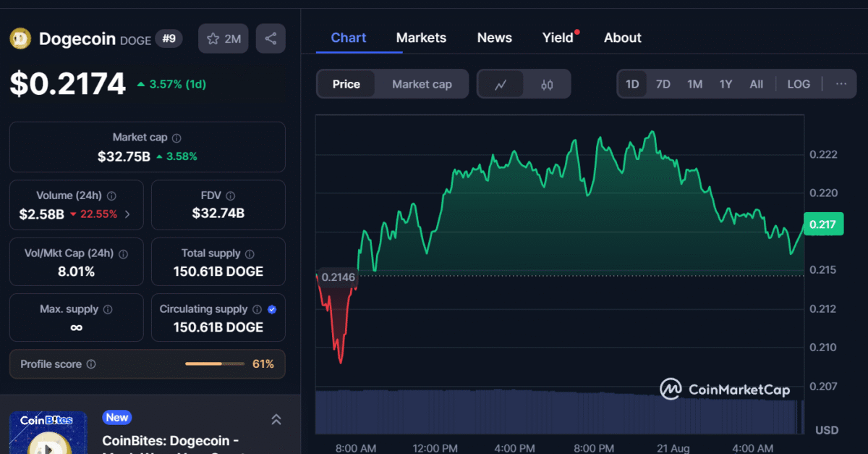868x454 pixels.
Task: Expand the Volume (24h) chevron arrow
Action: coord(128,214)
